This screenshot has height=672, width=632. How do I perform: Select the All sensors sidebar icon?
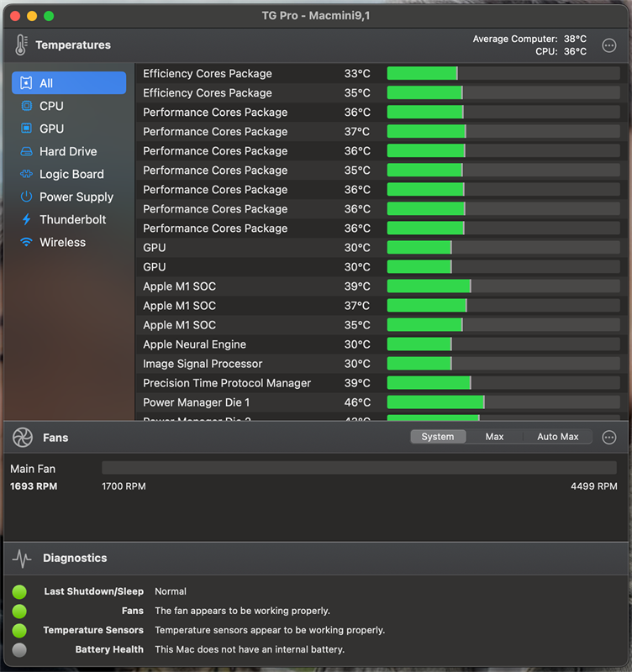pyautogui.click(x=26, y=83)
